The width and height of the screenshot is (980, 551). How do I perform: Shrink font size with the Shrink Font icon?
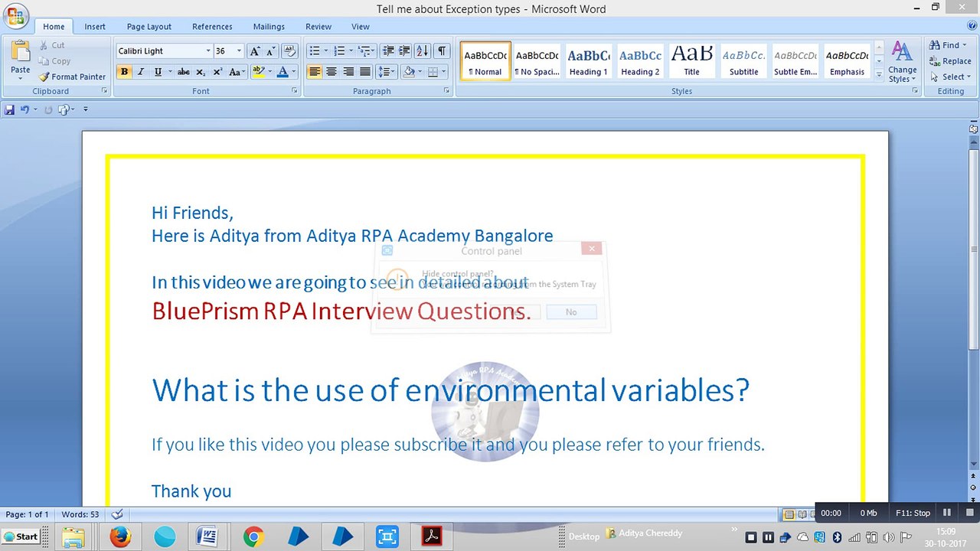(x=271, y=51)
